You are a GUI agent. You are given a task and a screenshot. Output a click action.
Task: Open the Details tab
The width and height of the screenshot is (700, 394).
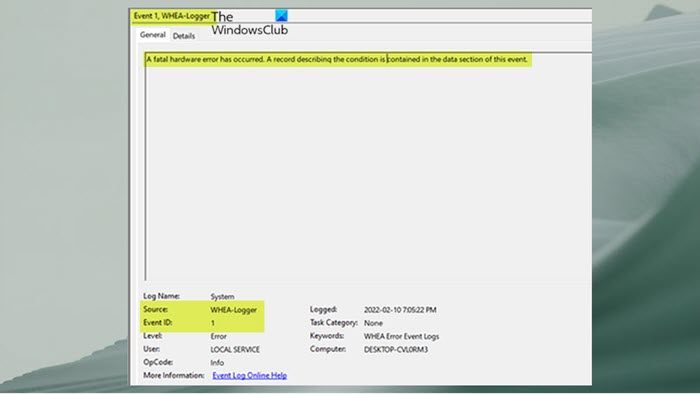(x=184, y=36)
